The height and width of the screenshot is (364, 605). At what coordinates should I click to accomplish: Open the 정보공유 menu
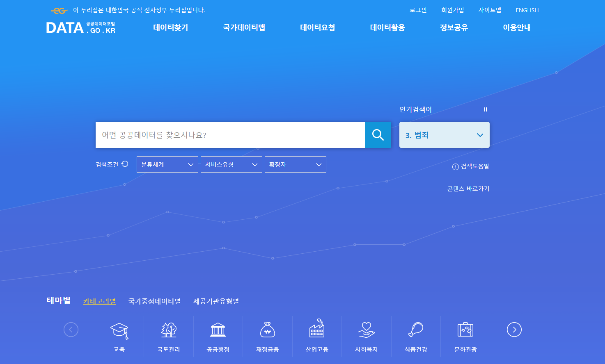tap(454, 27)
